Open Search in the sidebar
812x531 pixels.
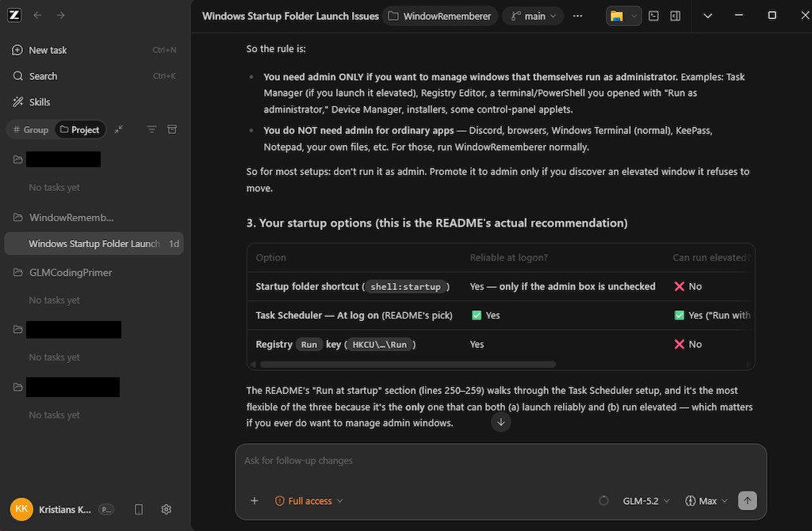click(94, 76)
